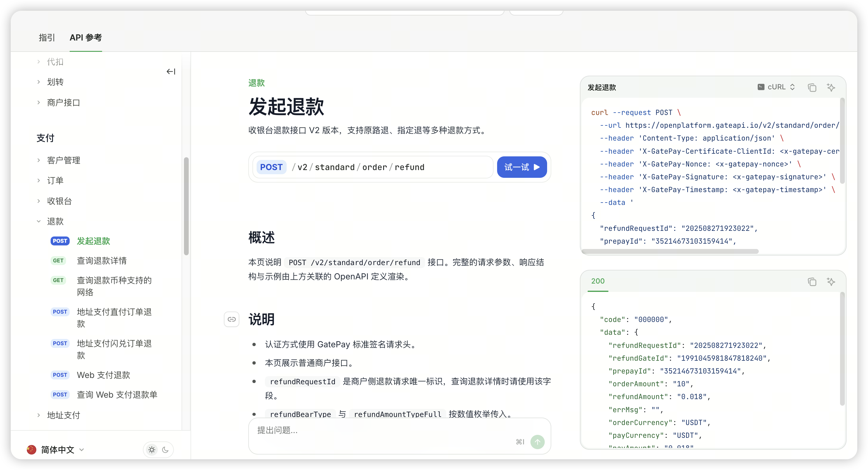This screenshot has height=470, width=868.
Task: Click the 说明 section heading
Action: tap(261, 319)
